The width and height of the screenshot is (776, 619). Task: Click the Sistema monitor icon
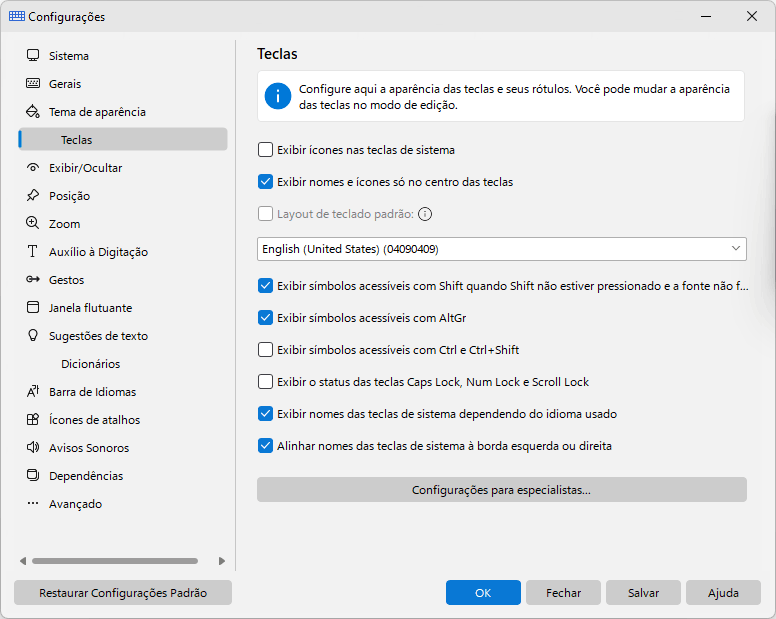(x=33, y=55)
